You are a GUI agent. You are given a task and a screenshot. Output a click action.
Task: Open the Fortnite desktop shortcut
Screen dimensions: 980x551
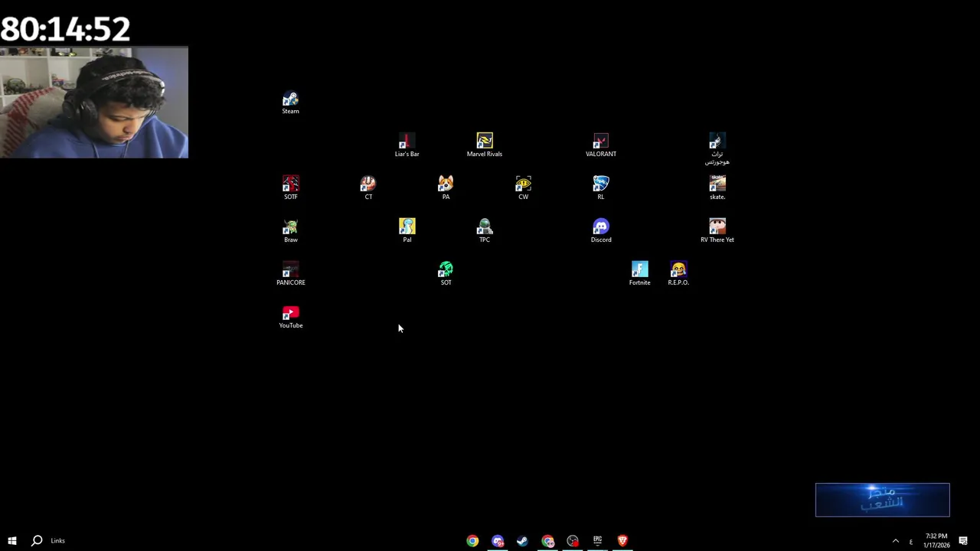(x=640, y=274)
